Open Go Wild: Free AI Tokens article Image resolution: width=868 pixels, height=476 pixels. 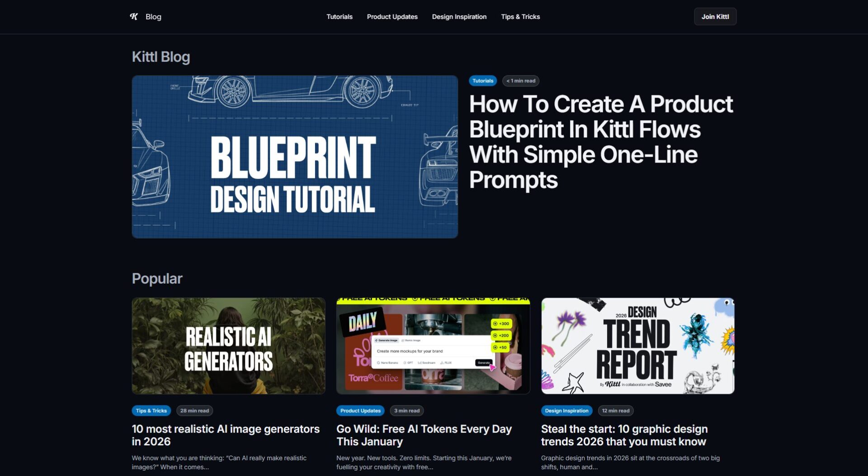pos(424,435)
